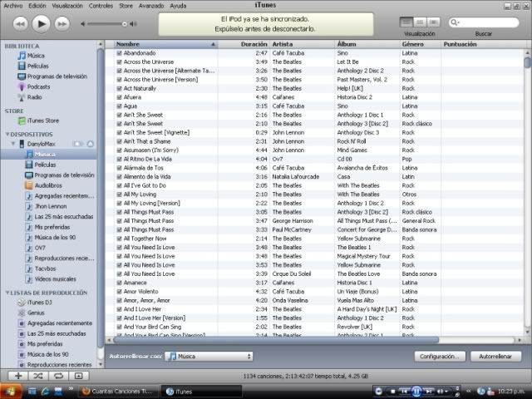This screenshot has height=399, width=532.
Task: Open the Visualización menu
Action: (67, 6)
